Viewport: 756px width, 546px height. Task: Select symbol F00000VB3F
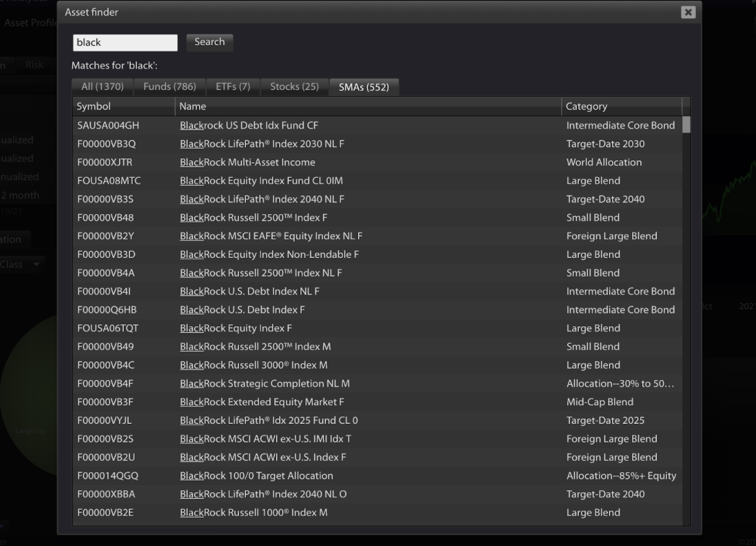click(105, 402)
